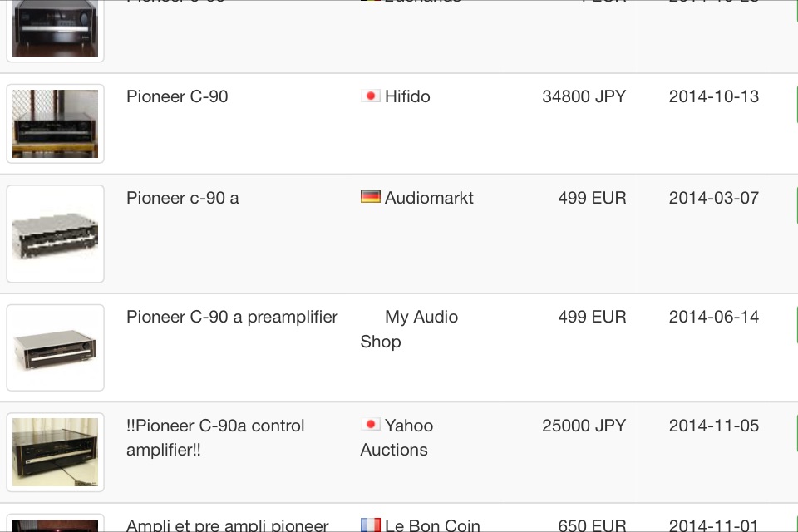
Task: Open the Audiomarkt Pioneer c-90 a thumbnail
Action: tap(55, 234)
